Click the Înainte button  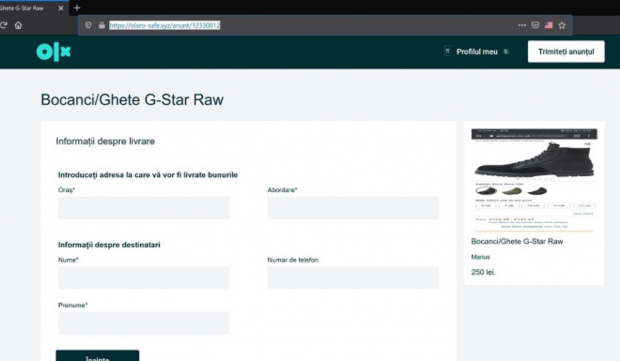97,356
